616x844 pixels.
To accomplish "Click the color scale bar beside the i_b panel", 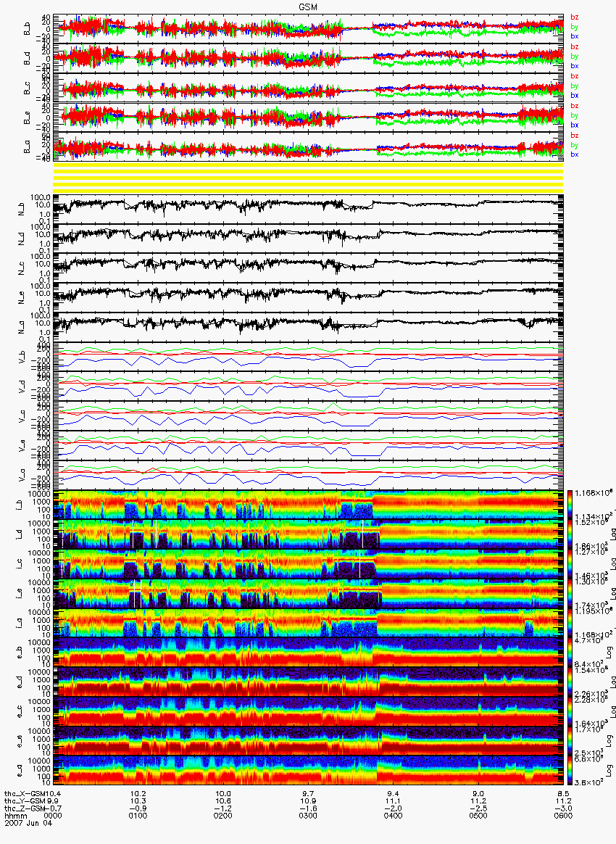I will click(570, 505).
